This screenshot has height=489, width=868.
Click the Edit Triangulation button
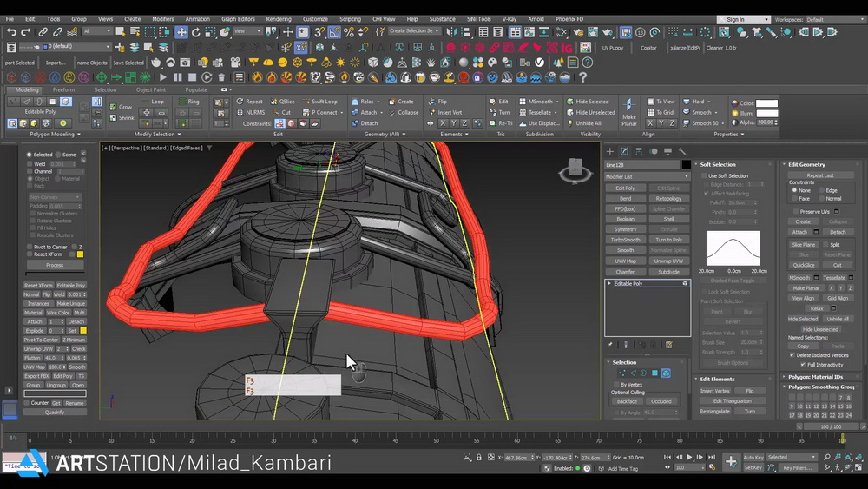(x=733, y=401)
